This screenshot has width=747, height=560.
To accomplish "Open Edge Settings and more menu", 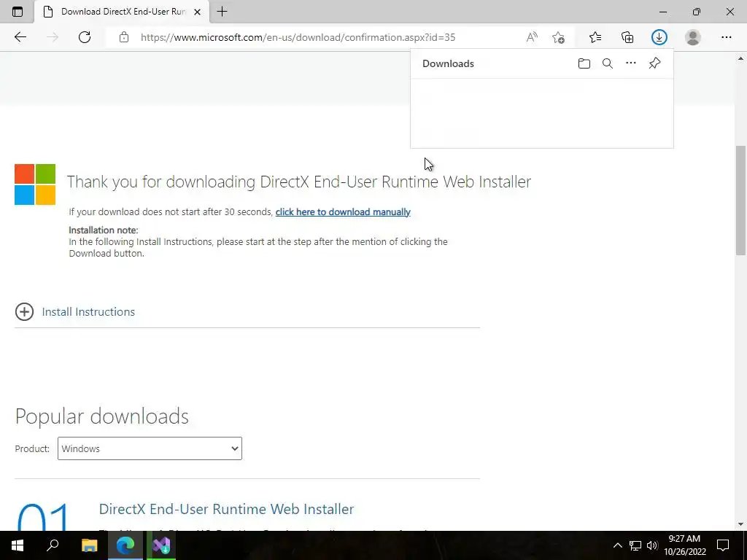I will click(x=726, y=37).
